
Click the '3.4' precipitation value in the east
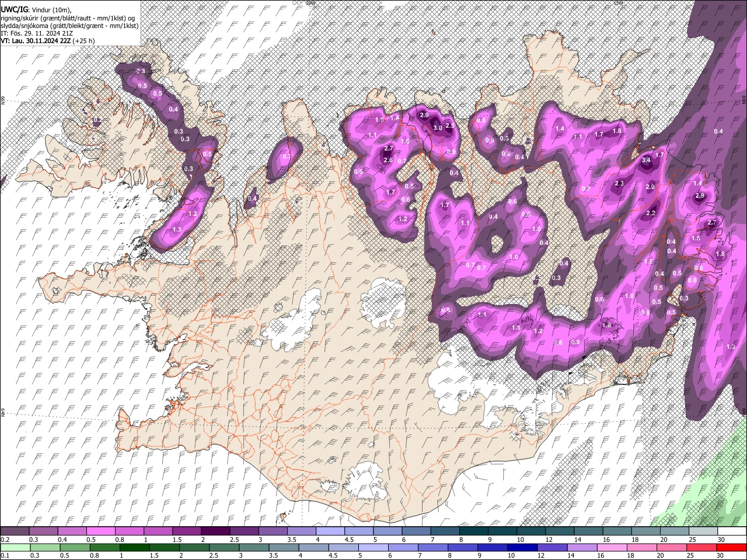[x=646, y=160]
